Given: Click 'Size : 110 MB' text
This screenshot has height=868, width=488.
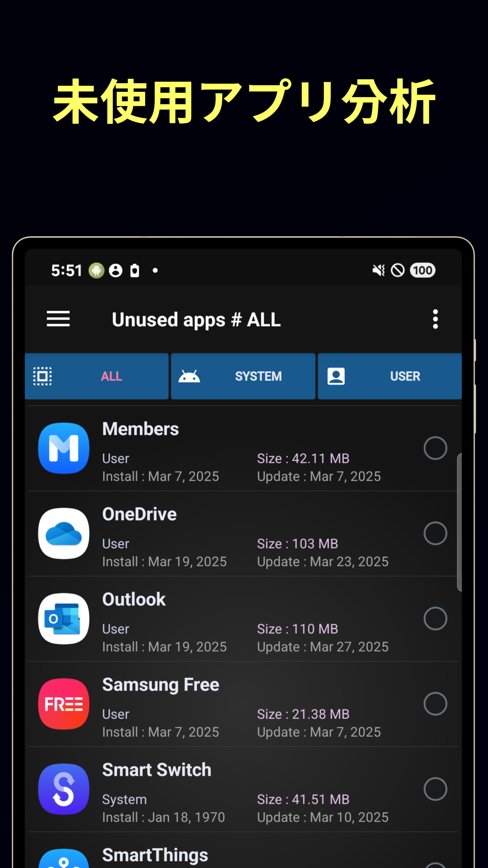Looking at the screenshot, I should [x=297, y=629].
